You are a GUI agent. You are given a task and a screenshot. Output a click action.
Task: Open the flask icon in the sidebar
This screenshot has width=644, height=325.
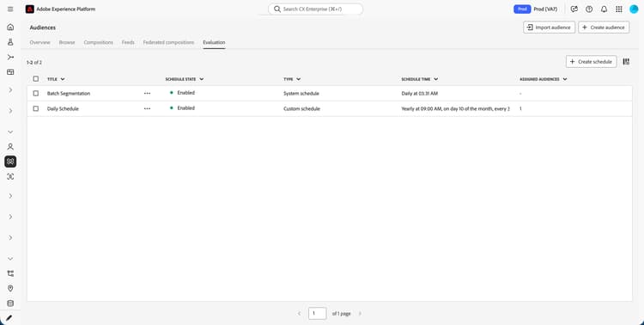point(10,42)
